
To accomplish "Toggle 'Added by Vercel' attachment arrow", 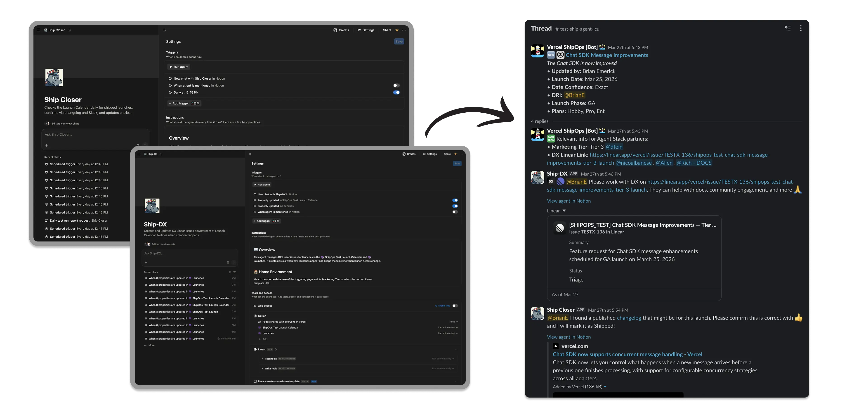I will click(x=605, y=387).
